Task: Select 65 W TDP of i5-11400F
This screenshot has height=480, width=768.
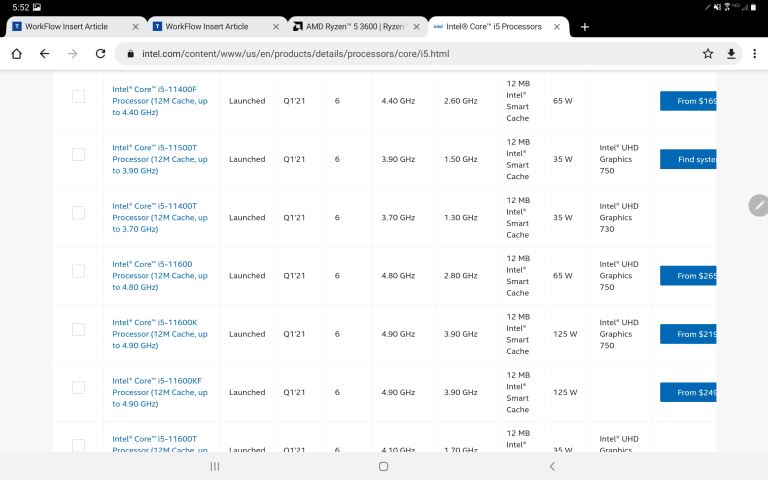Action: click(562, 101)
